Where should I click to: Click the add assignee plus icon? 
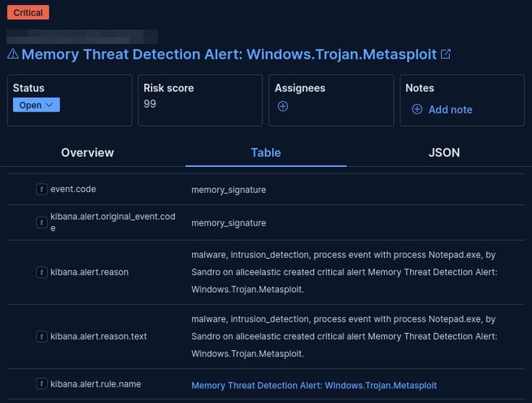282,107
